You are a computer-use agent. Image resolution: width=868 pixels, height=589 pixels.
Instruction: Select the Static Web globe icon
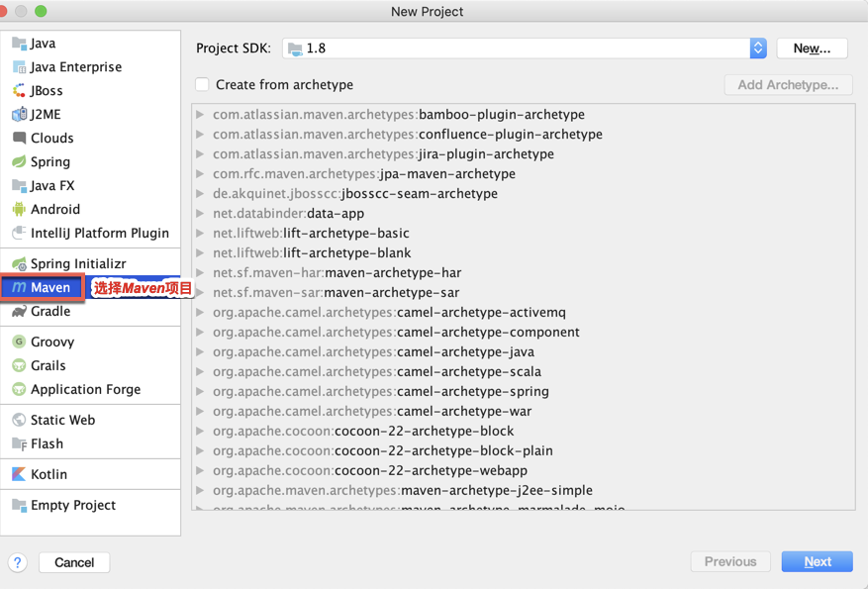tap(19, 420)
